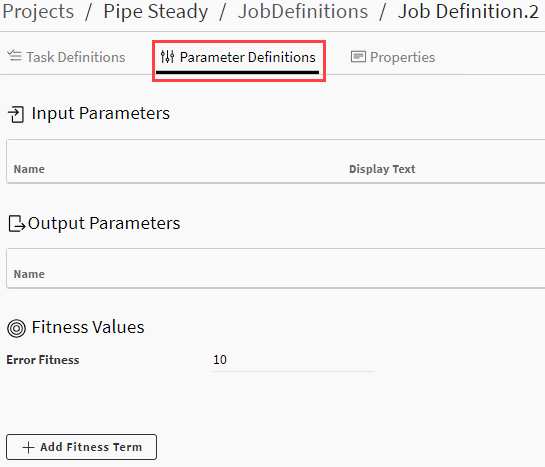Click the Task Definitions checklist icon

click(x=15, y=56)
